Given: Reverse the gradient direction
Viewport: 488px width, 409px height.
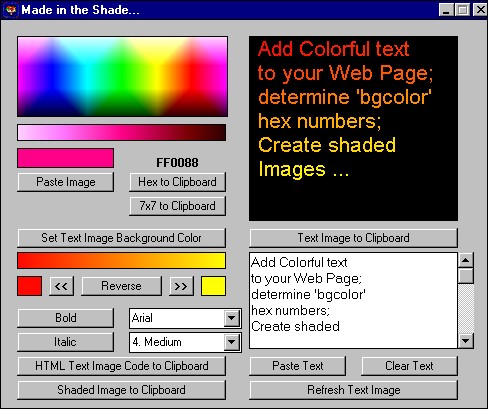Looking at the screenshot, I should [121, 286].
